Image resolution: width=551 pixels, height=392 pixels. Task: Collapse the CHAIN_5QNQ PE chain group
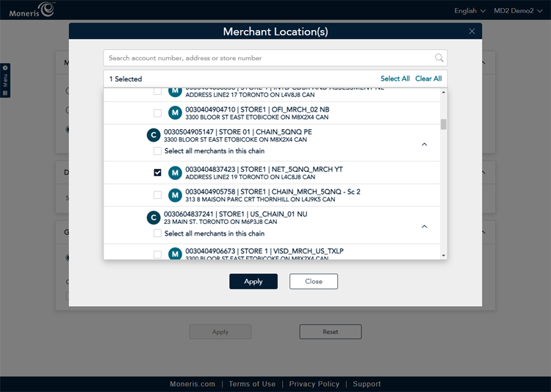pyautogui.click(x=424, y=145)
